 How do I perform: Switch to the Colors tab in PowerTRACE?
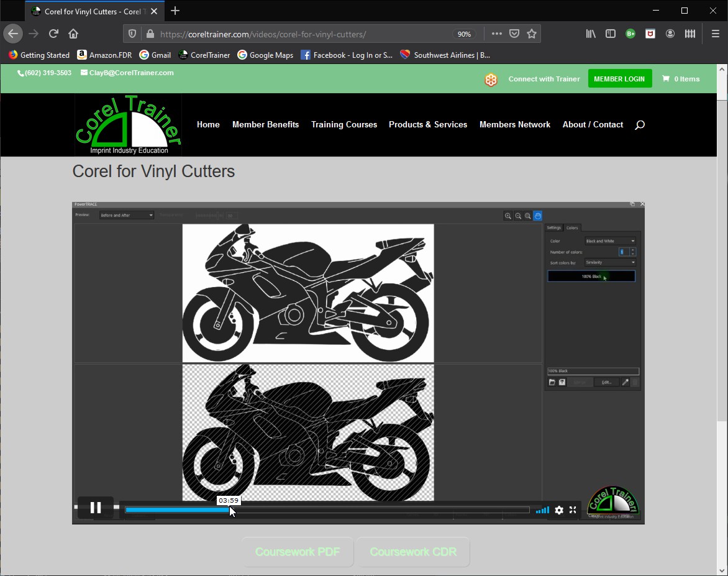click(x=572, y=227)
